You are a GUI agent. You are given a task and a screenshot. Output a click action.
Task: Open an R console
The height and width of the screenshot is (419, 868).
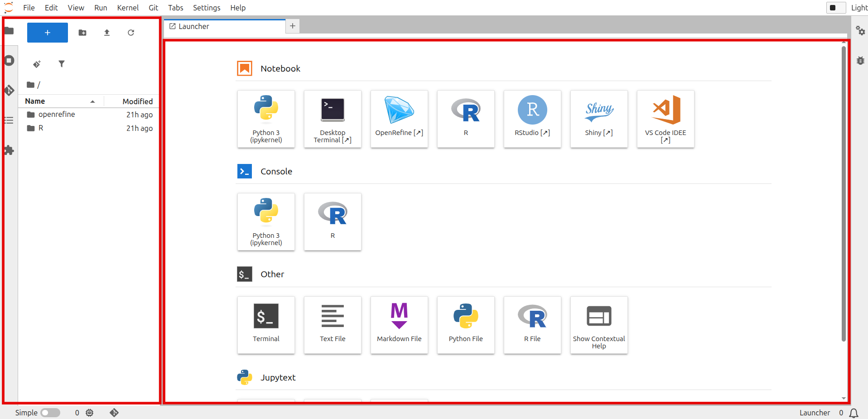(333, 222)
